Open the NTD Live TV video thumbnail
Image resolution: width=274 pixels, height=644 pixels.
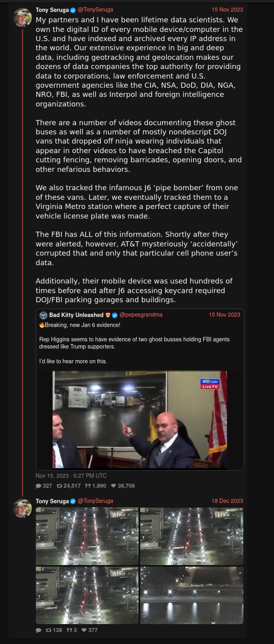pos(140,419)
